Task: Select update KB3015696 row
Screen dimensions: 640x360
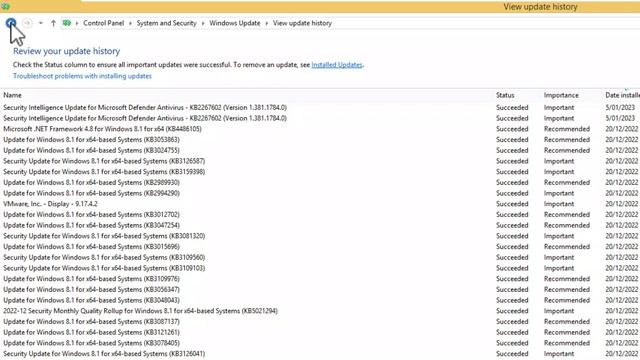Action: (x=320, y=247)
